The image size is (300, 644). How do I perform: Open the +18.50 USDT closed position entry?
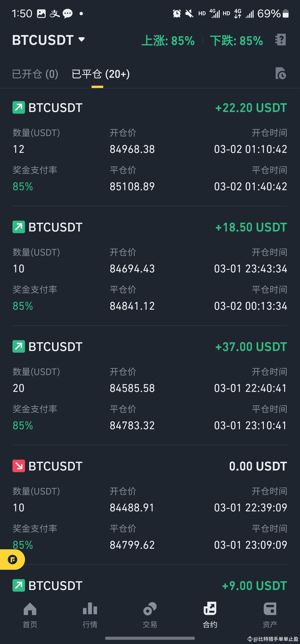pyautogui.click(x=150, y=266)
